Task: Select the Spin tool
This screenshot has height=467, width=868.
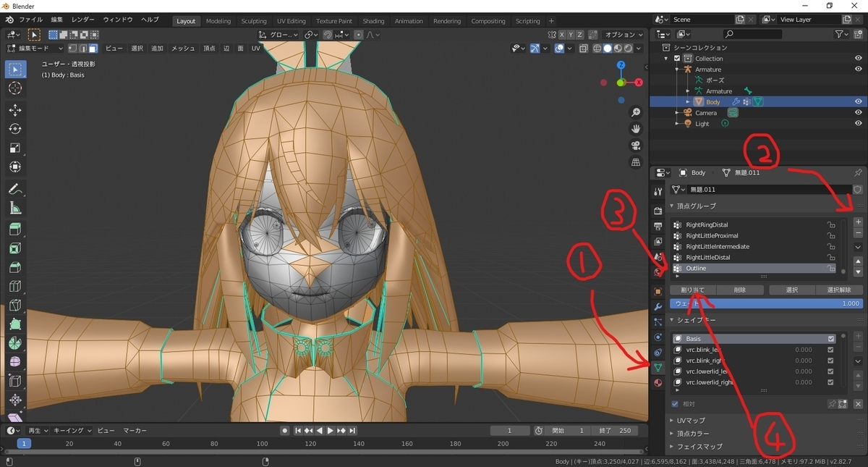Action: (15, 342)
